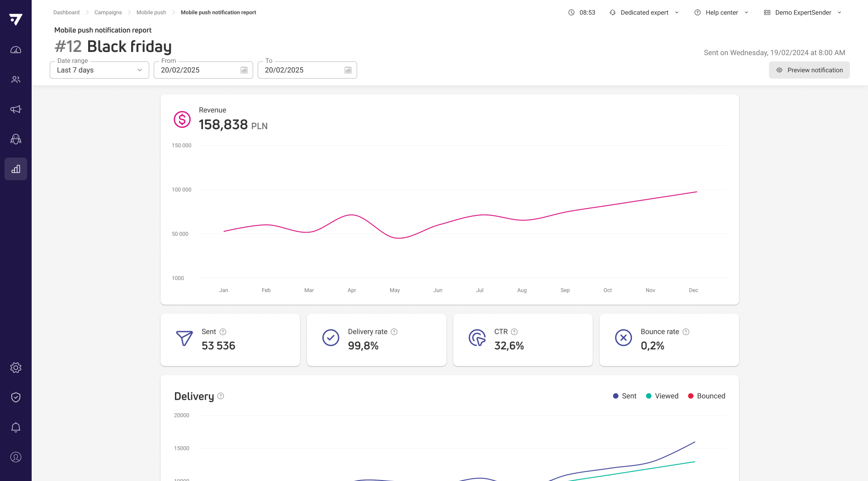Image resolution: width=868 pixels, height=481 pixels.
Task: Click the #12 Black friday title
Action: point(113,47)
